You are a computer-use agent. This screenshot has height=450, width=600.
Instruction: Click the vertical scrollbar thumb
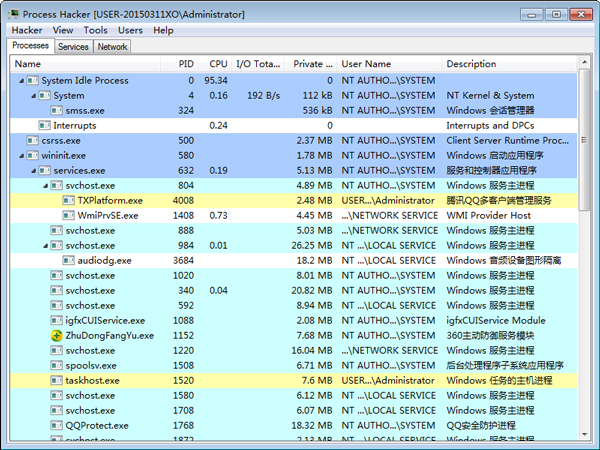pyautogui.click(x=584, y=140)
